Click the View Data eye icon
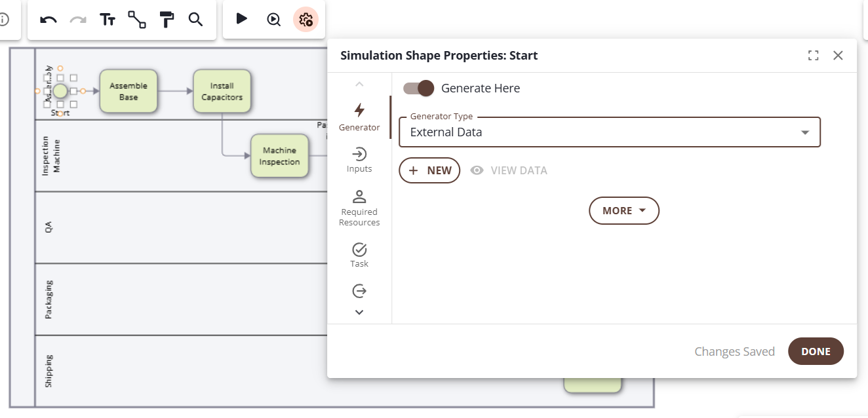868x418 pixels. [x=477, y=170]
